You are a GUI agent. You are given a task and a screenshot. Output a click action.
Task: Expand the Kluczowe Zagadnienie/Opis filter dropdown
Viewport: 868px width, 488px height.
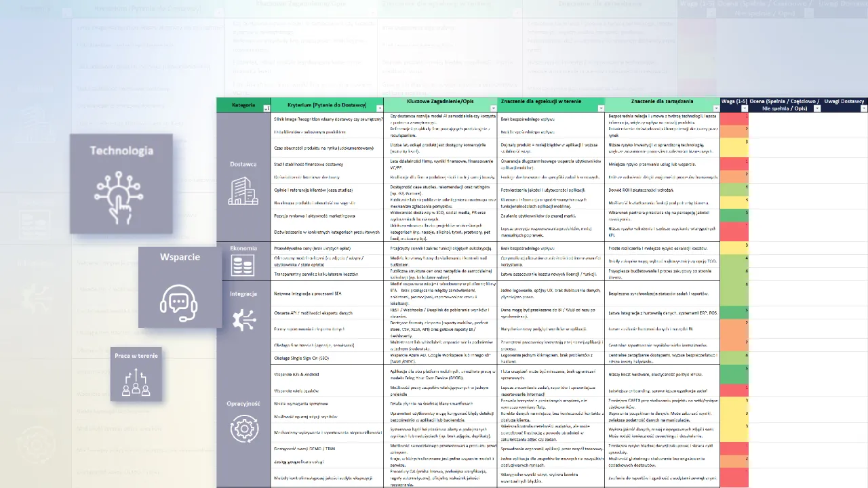(494, 108)
